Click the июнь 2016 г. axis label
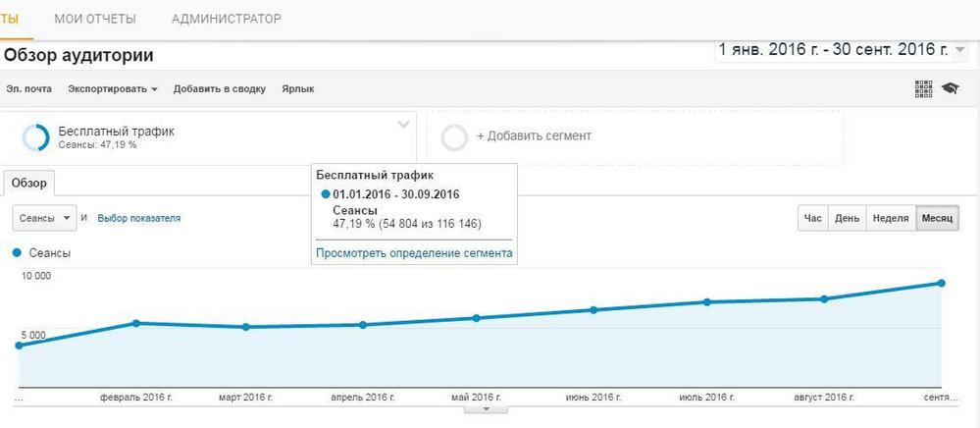The height and width of the screenshot is (428, 980). pos(593,398)
